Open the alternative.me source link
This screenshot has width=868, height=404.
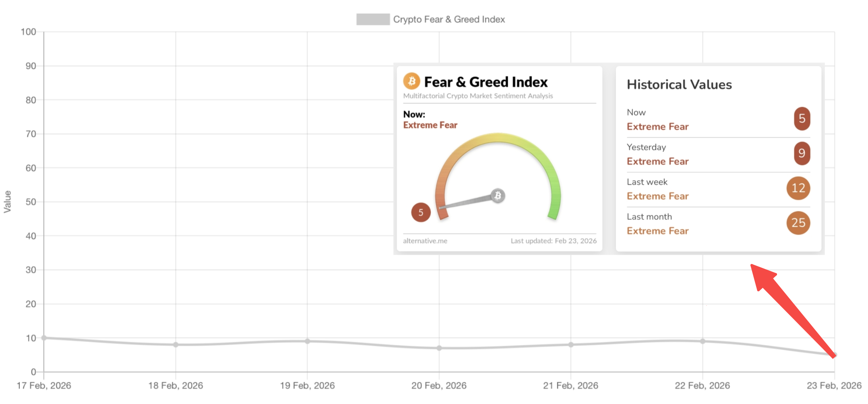[425, 241]
